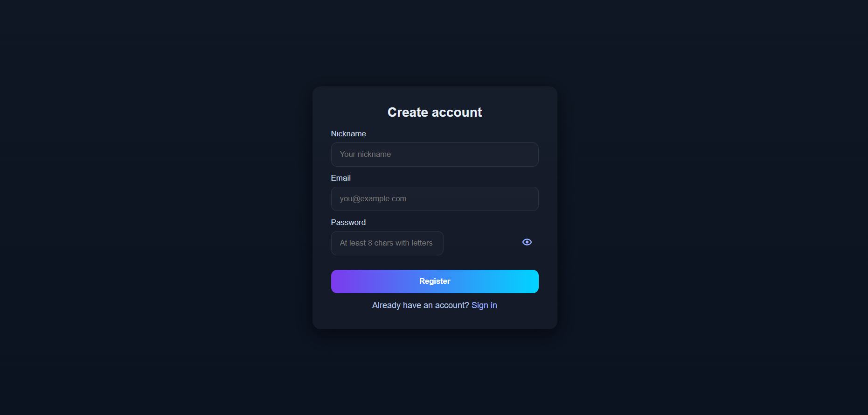Show password using the eye icon
Screen dimensions: 868x415
click(527, 242)
